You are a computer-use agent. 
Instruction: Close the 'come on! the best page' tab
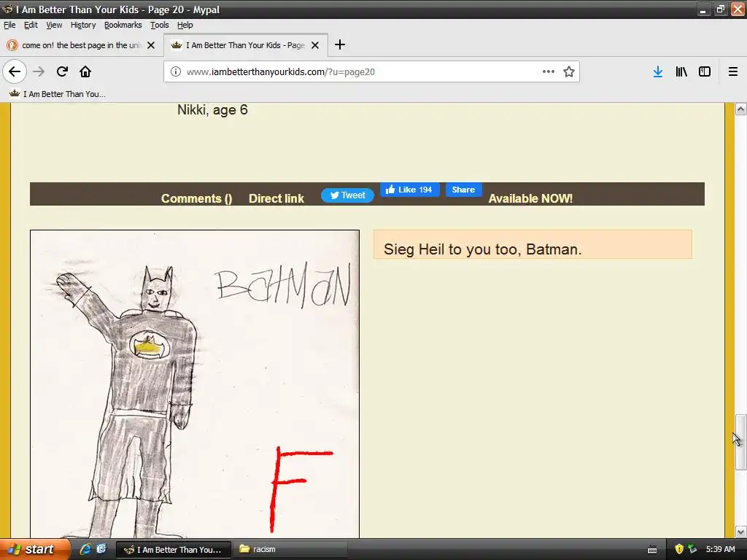tap(151, 45)
